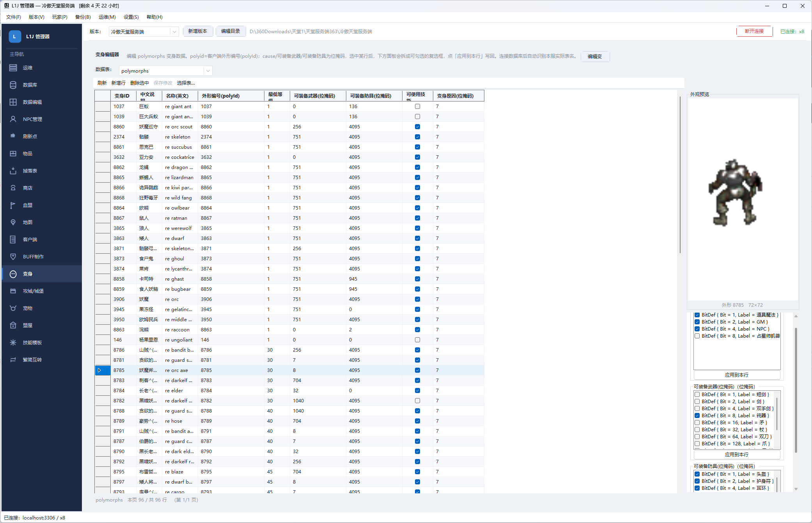Select the 商店 shop icon
812x523 pixels.
coord(13,188)
